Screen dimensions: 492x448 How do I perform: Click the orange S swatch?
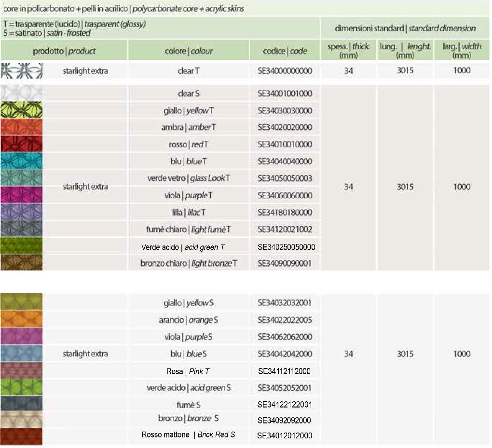[21, 319]
